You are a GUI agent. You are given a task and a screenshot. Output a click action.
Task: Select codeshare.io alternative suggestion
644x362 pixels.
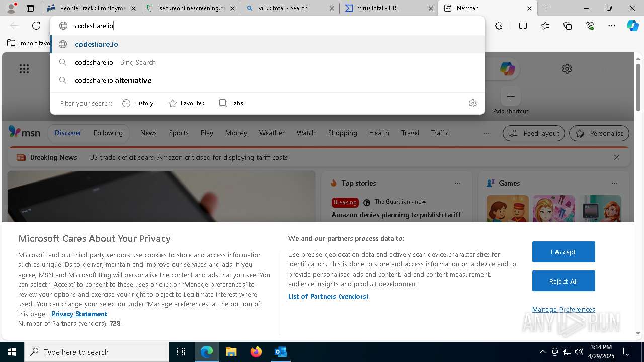(267, 80)
